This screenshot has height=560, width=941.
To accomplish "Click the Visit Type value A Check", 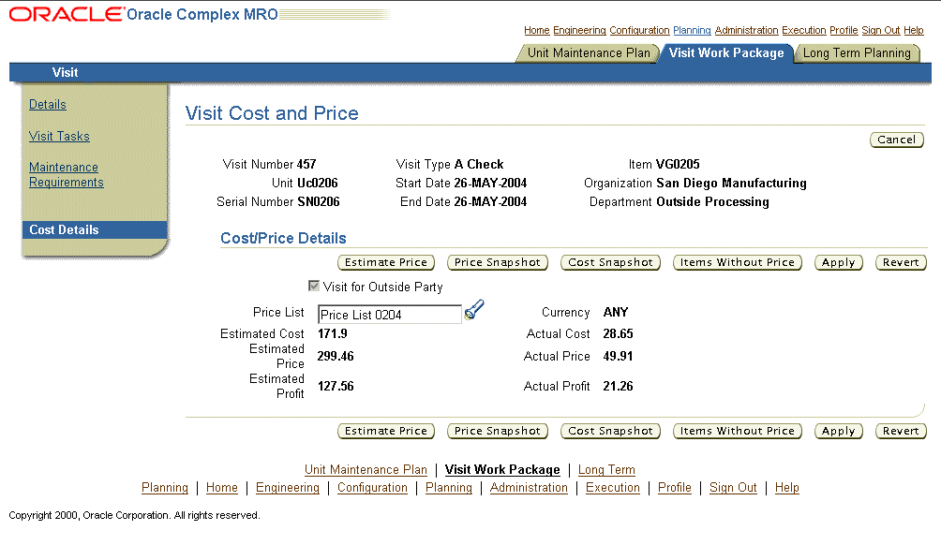I will [479, 164].
